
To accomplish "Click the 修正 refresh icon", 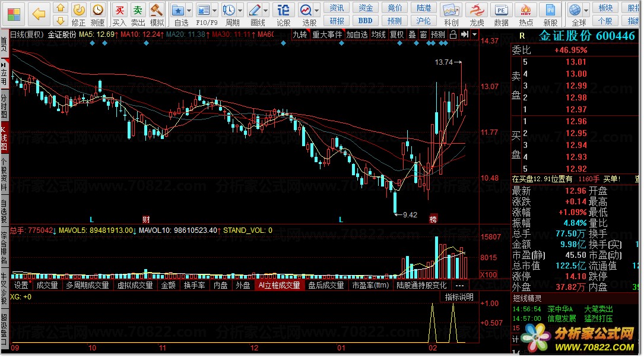I will 78,10.
